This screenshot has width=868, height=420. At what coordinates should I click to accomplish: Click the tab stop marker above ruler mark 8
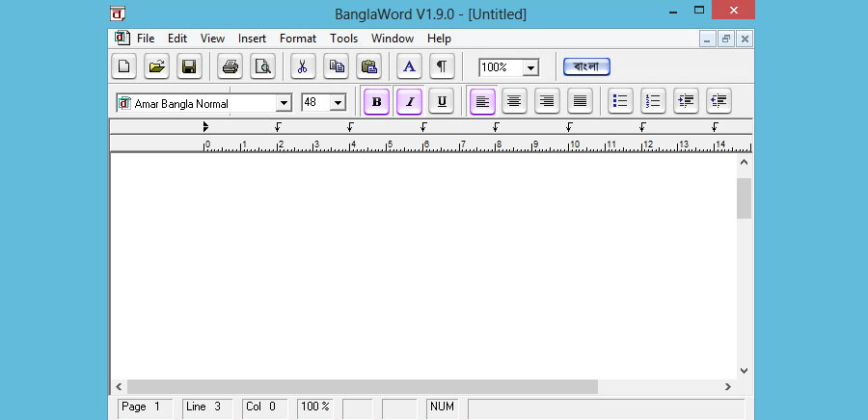[x=496, y=127]
